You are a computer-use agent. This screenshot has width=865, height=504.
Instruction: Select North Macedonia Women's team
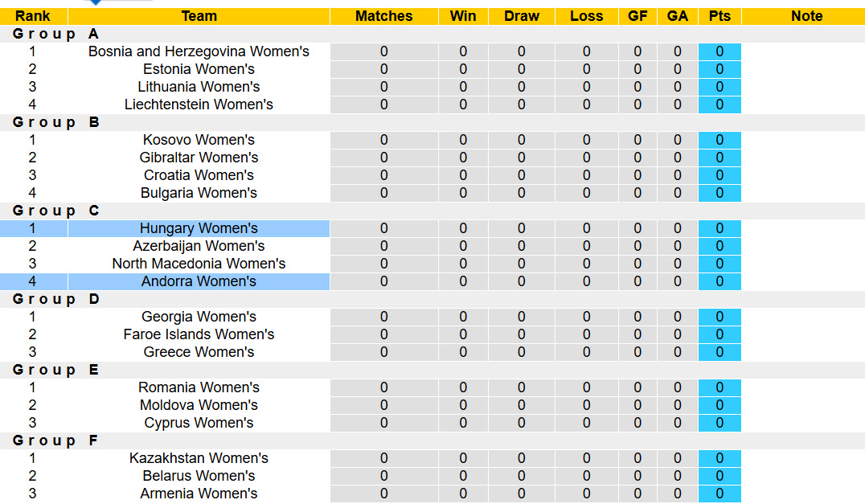tap(199, 264)
